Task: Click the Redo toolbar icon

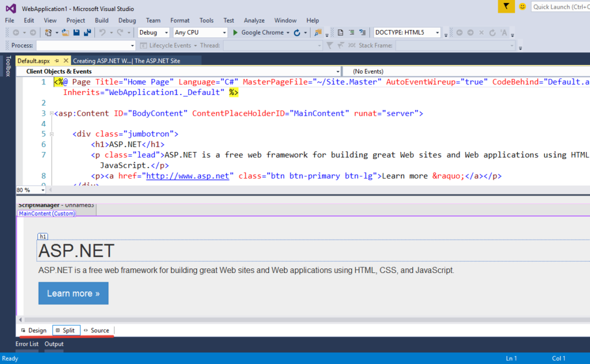Action: click(120, 32)
